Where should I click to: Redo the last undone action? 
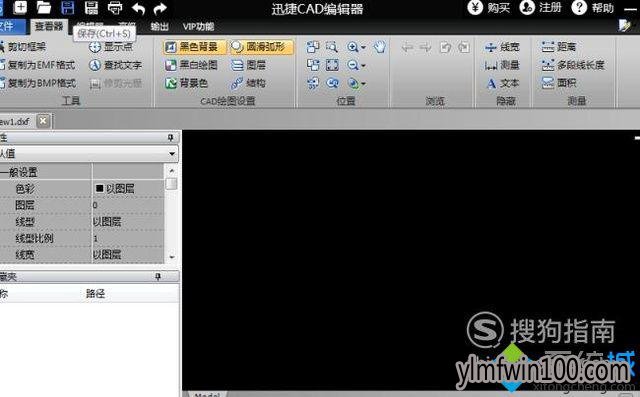tap(160, 8)
